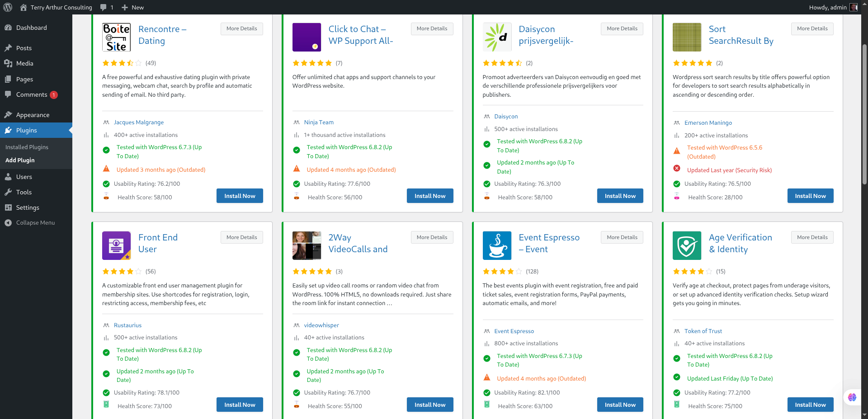Open the Rencontre Boite Site plugin icon
The width and height of the screenshot is (868, 419).
click(117, 37)
